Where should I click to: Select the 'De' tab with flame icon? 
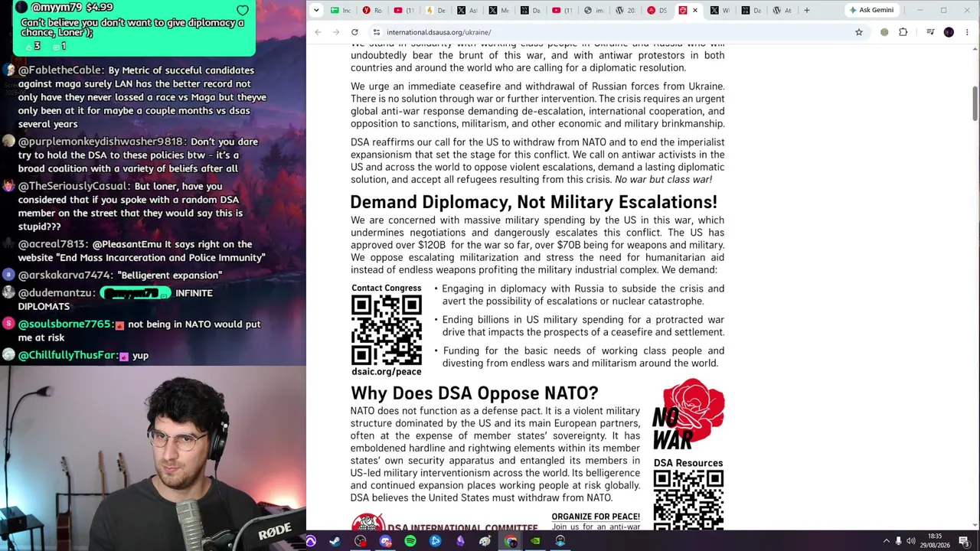point(436,10)
